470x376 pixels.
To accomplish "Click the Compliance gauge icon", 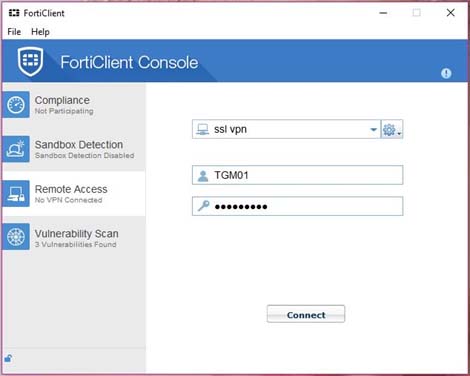I will click(x=16, y=105).
